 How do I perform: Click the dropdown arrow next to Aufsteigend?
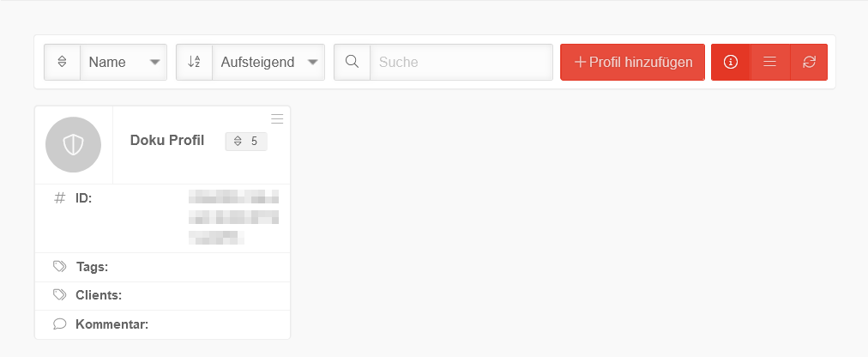click(312, 62)
